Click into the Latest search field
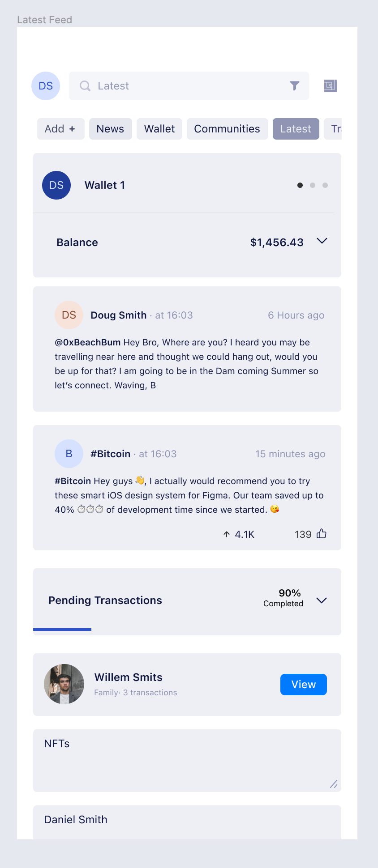Image resolution: width=378 pixels, height=868 pixels. pos(189,86)
